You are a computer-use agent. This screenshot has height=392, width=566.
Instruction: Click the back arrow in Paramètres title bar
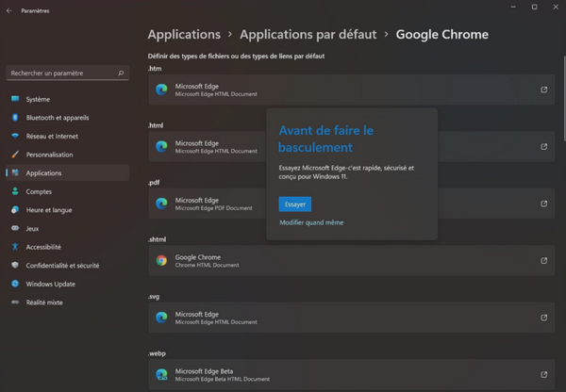click(8, 11)
